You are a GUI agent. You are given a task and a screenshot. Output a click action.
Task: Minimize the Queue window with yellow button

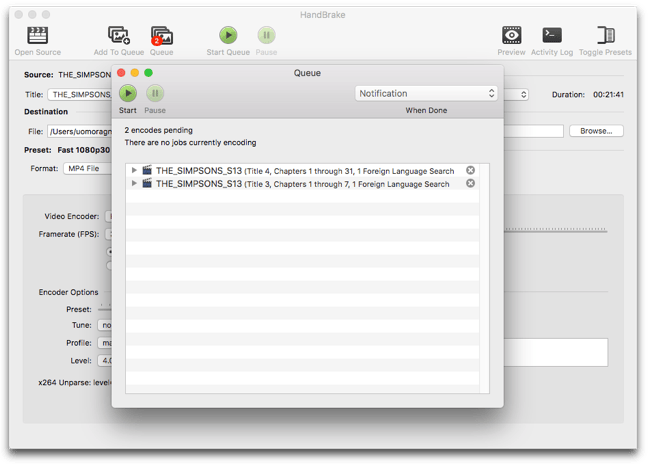pos(135,73)
